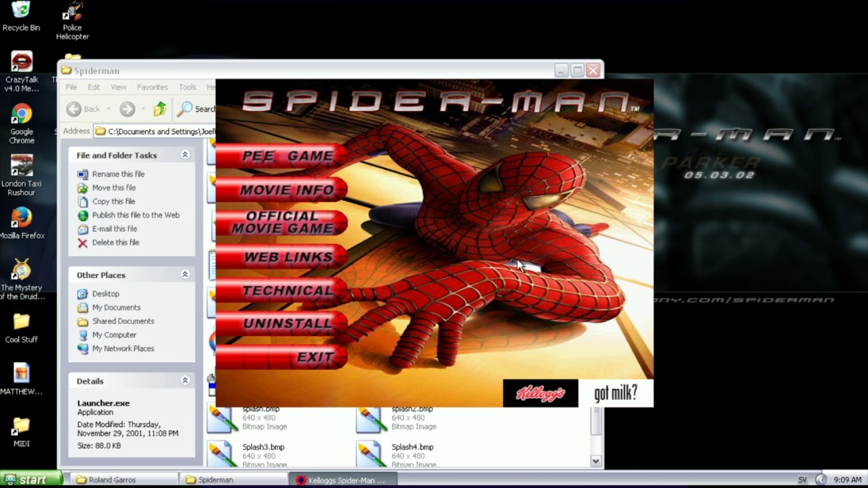Viewport: 868px width, 488px height.
Task: Switch to Roland Garros taskbar window
Action: [x=124, y=480]
